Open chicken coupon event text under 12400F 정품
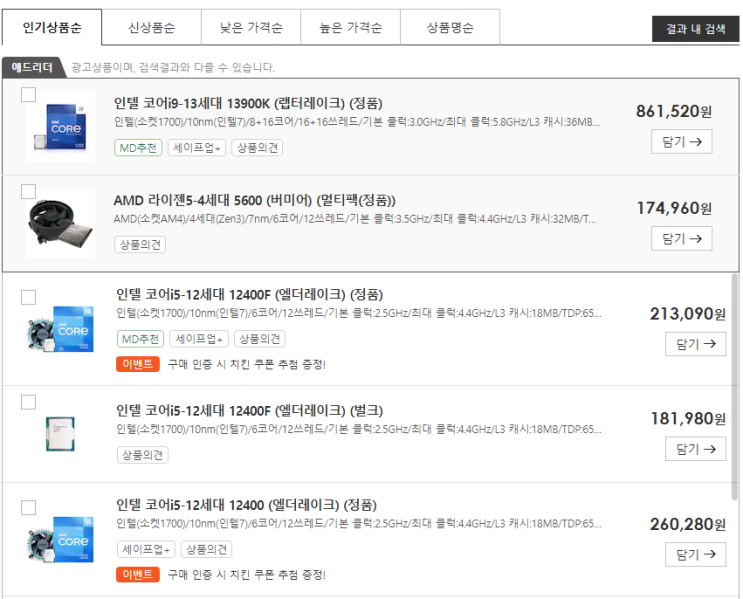The height and width of the screenshot is (599, 743). click(246, 364)
